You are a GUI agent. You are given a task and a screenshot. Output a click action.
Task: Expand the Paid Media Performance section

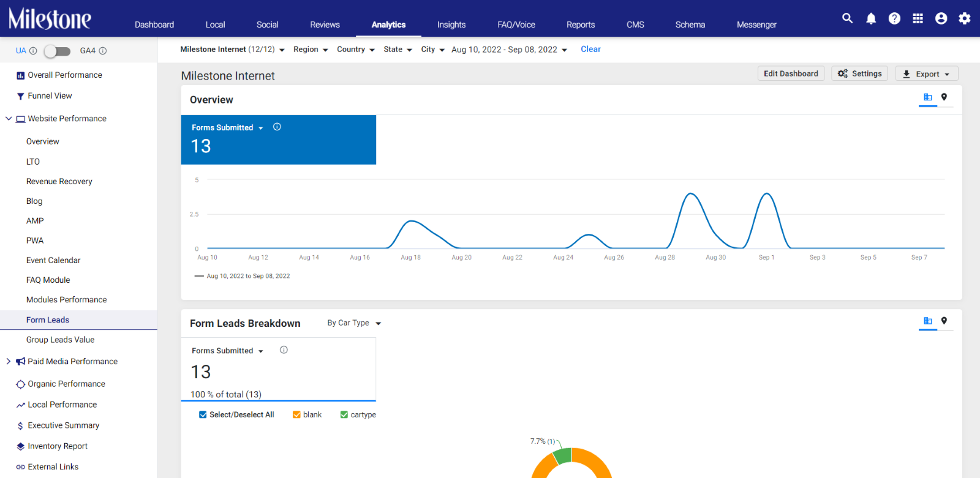pos(9,361)
